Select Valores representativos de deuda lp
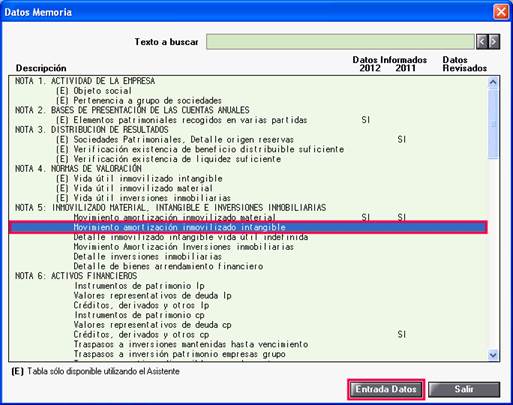 click(248, 296)
